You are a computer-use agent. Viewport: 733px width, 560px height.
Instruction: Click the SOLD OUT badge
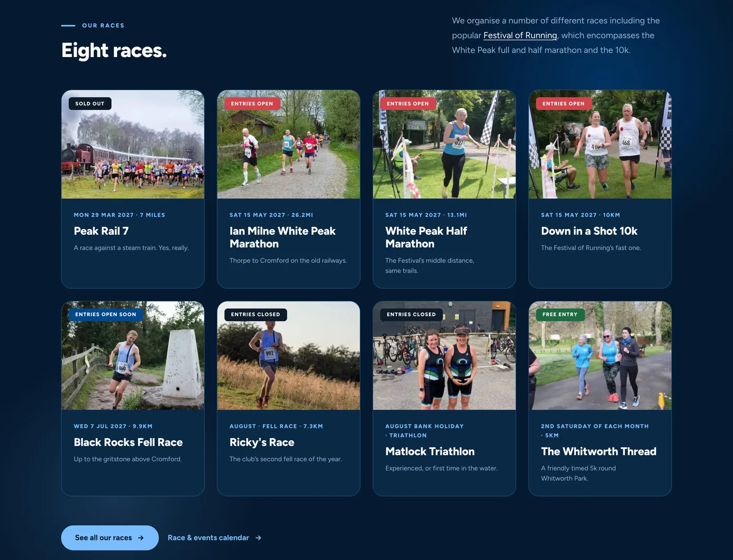pos(90,103)
